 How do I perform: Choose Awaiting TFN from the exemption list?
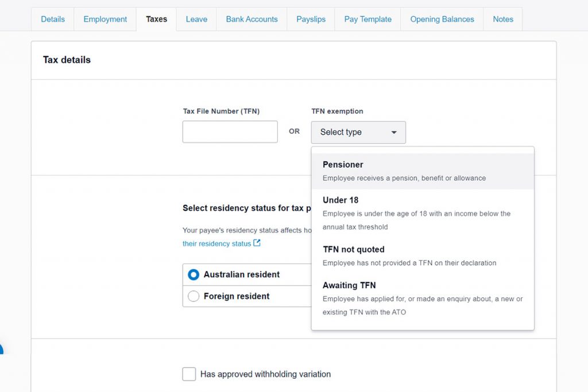coord(350,285)
